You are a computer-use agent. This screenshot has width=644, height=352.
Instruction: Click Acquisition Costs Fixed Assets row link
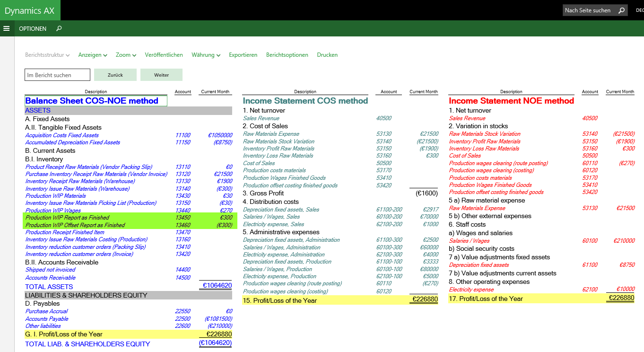click(x=62, y=135)
